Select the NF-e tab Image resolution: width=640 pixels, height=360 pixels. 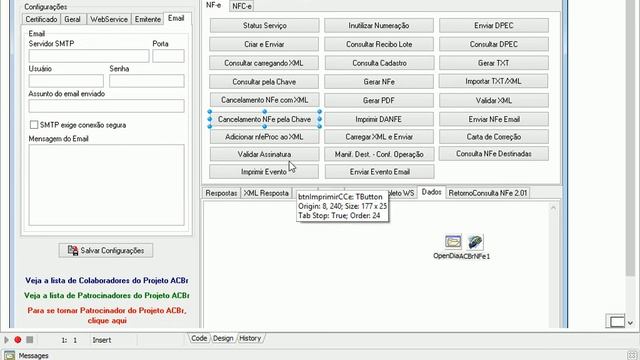coord(214,5)
